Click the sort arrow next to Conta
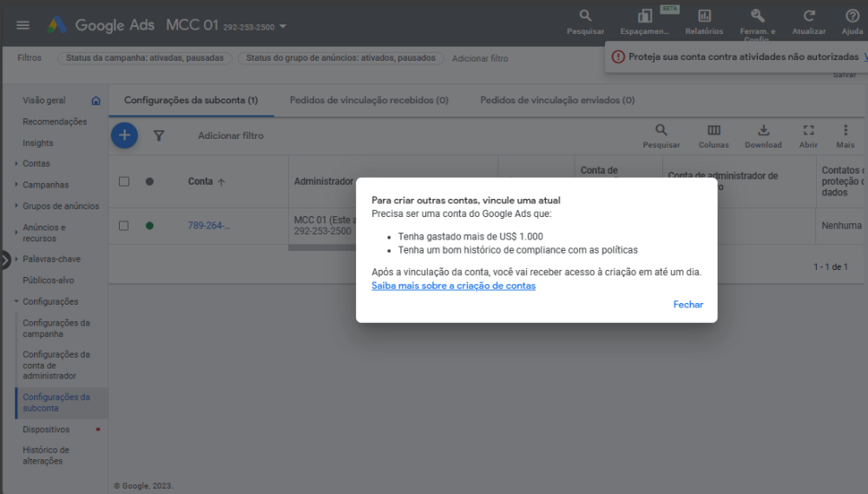The width and height of the screenshot is (868, 494). click(x=221, y=181)
